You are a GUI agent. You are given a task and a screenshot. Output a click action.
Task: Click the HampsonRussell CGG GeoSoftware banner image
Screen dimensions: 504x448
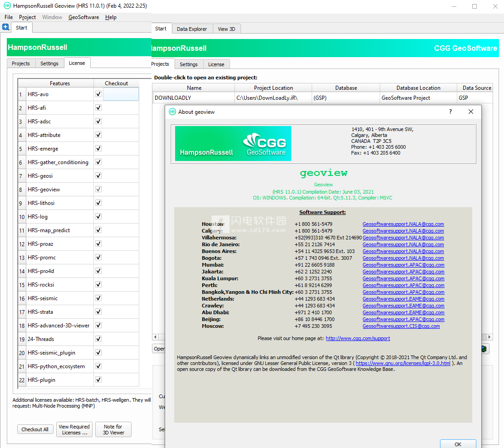(233, 143)
